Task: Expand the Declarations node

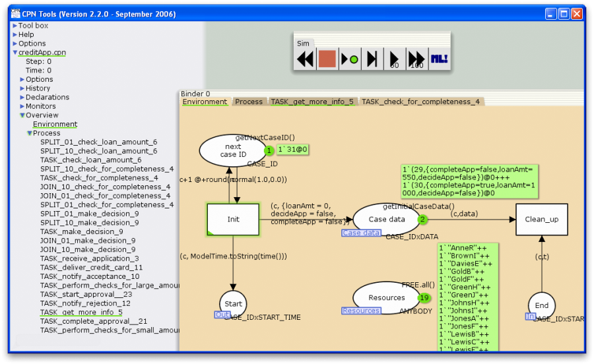Action: click(22, 98)
